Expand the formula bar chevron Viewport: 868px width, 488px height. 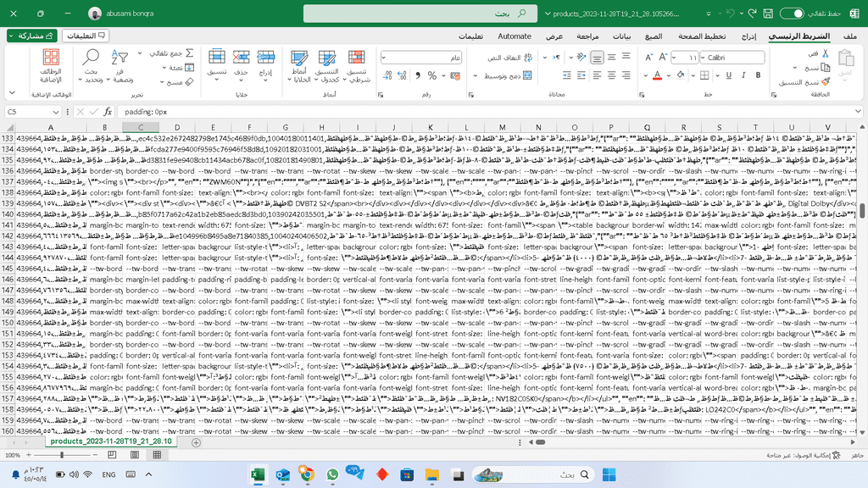click(x=858, y=112)
